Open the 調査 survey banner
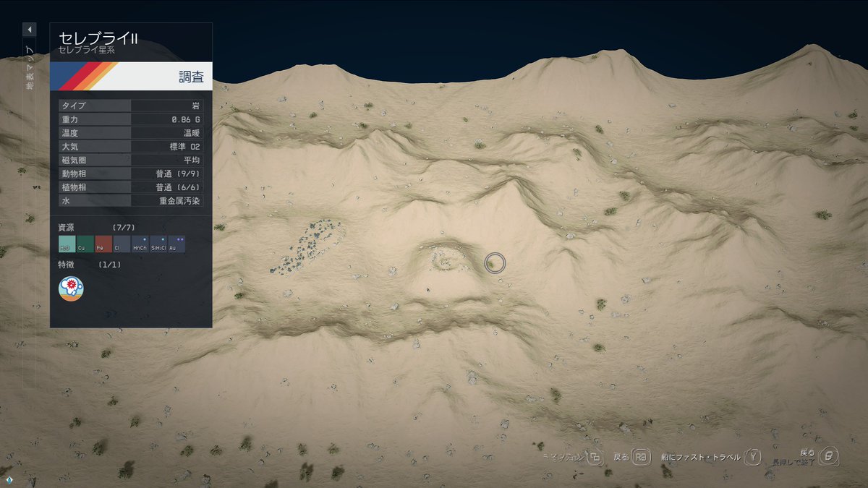Viewport: 868px width, 488px height. coord(131,76)
